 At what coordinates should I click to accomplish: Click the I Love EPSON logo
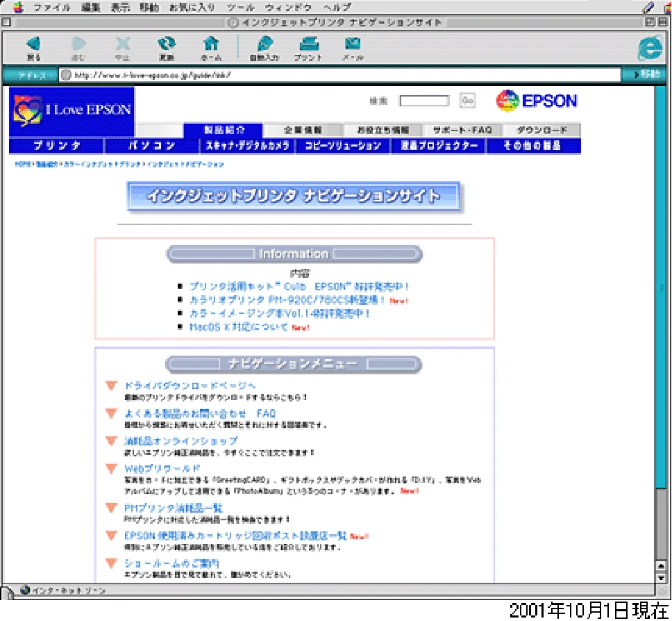click(72, 111)
